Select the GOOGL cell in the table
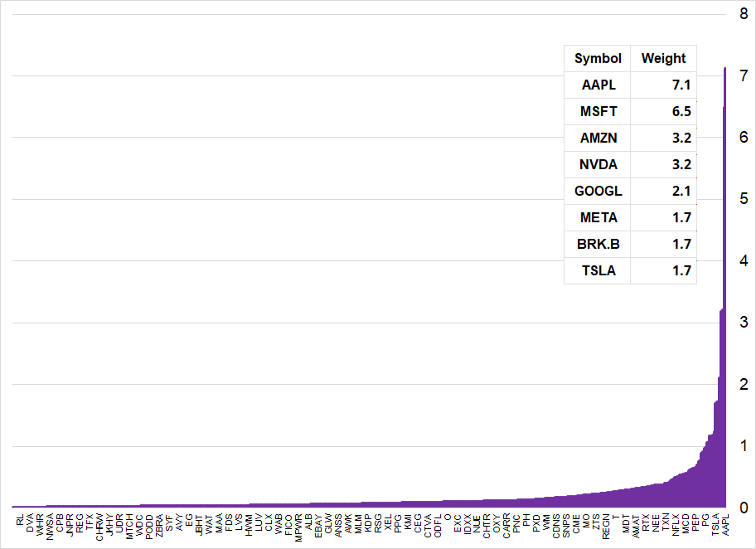 click(x=598, y=191)
